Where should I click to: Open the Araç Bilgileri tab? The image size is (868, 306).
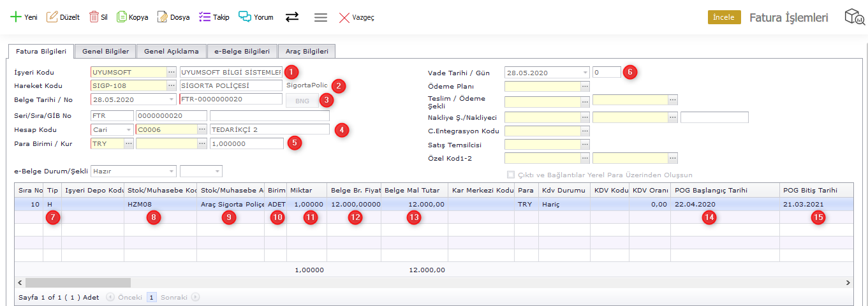307,51
